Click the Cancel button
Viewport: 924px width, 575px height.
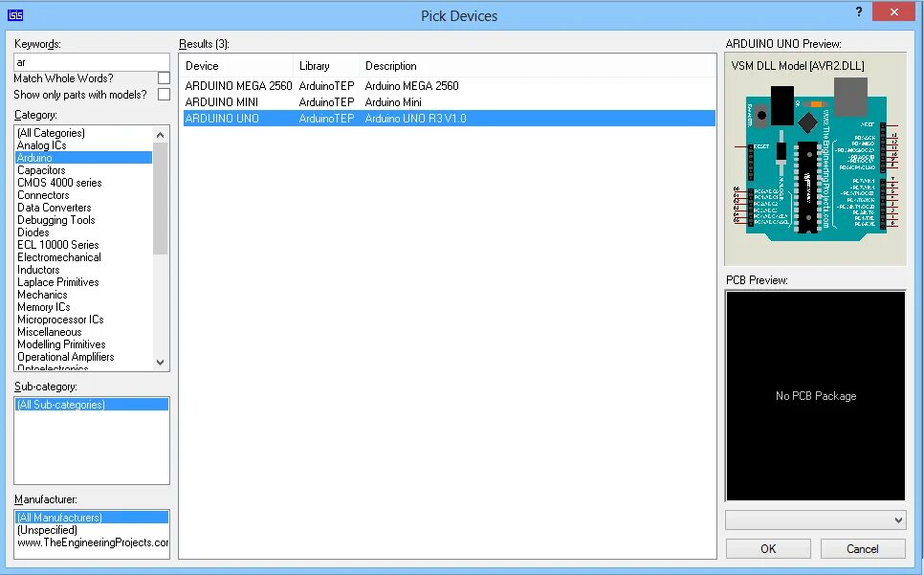point(863,548)
